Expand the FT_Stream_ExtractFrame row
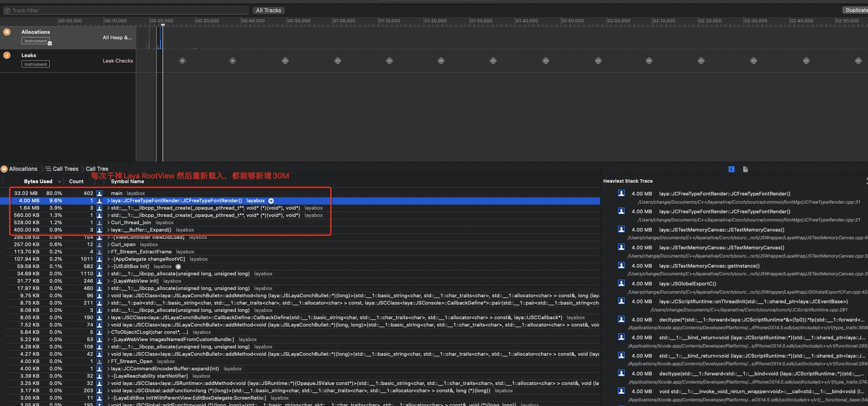 (108, 252)
